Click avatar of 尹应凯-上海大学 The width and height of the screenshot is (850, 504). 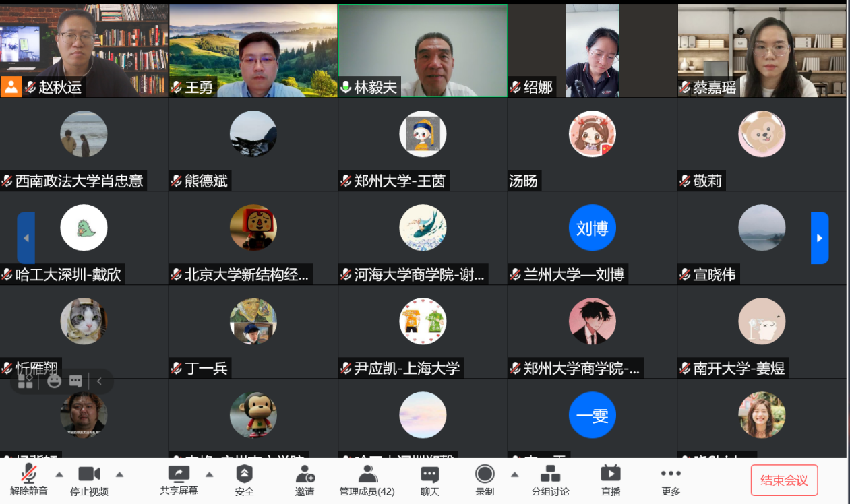pyautogui.click(x=423, y=321)
